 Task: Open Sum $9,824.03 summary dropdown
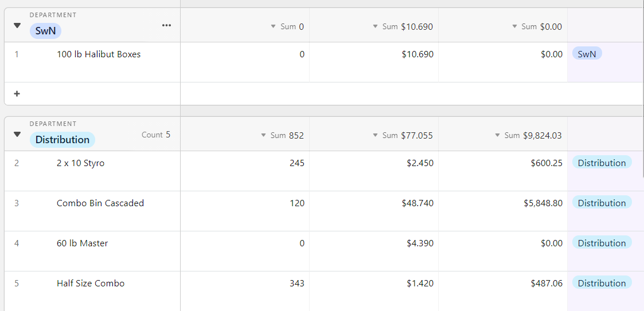(528, 135)
